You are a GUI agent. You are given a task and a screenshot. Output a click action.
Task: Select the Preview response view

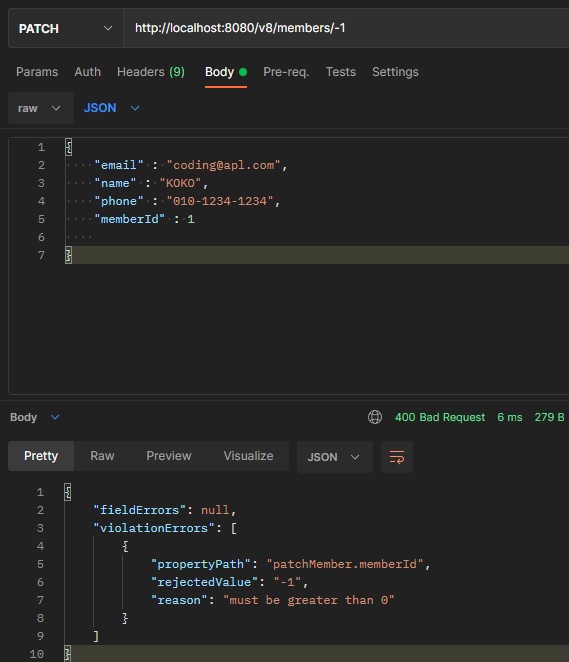point(169,456)
